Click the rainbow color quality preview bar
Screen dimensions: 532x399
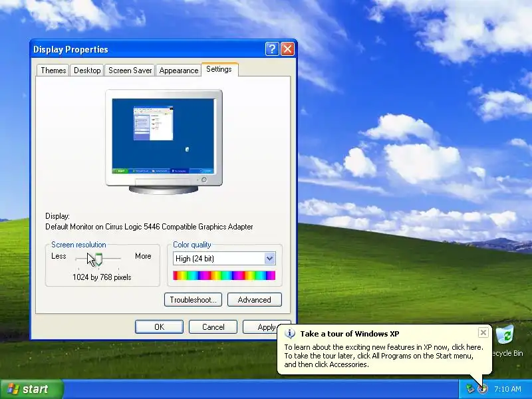point(224,275)
